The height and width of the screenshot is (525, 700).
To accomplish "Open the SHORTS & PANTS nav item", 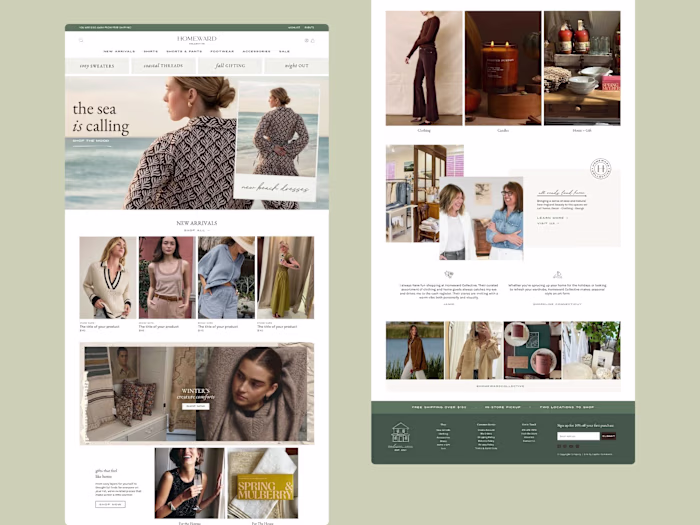I will pyautogui.click(x=184, y=51).
